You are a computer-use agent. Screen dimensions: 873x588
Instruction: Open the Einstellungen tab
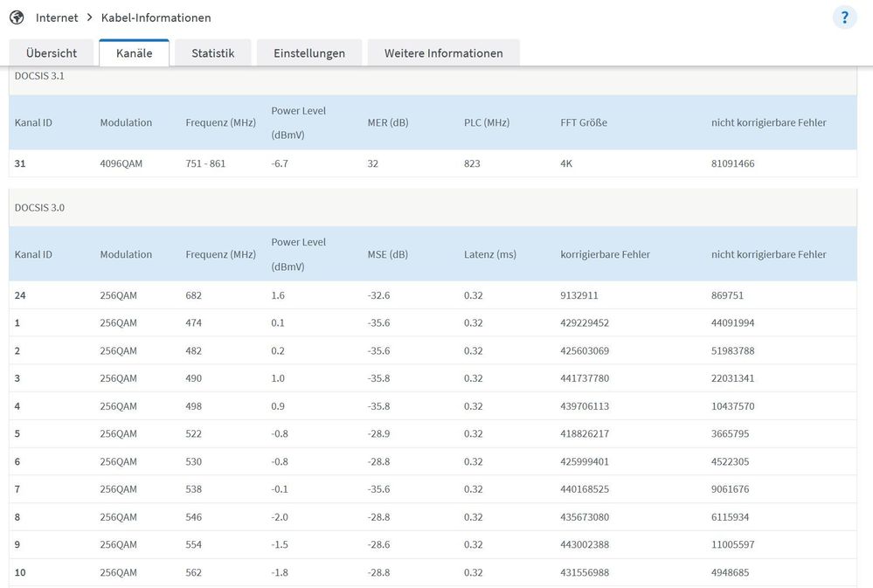(x=309, y=53)
